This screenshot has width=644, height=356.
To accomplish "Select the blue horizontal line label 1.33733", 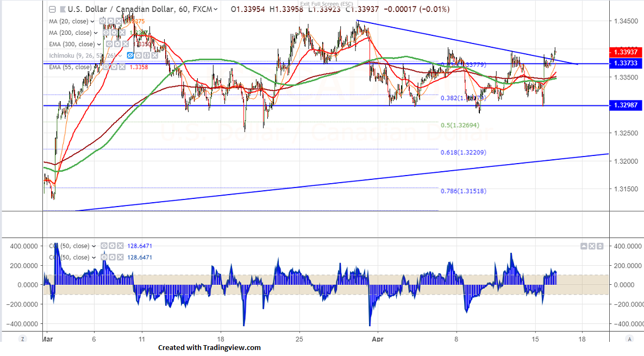I will pos(627,63).
